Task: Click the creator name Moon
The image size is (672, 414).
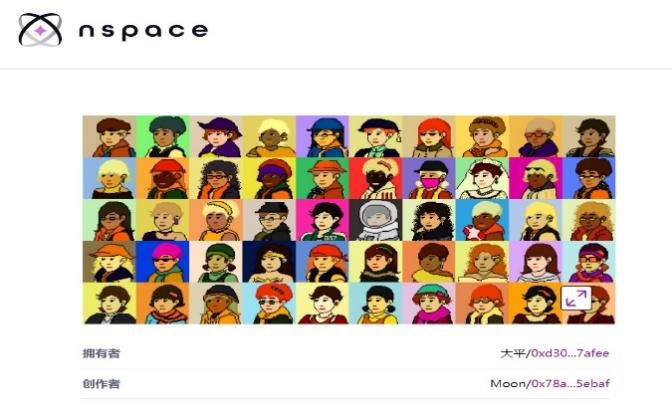Action: [x=508, y=383]
